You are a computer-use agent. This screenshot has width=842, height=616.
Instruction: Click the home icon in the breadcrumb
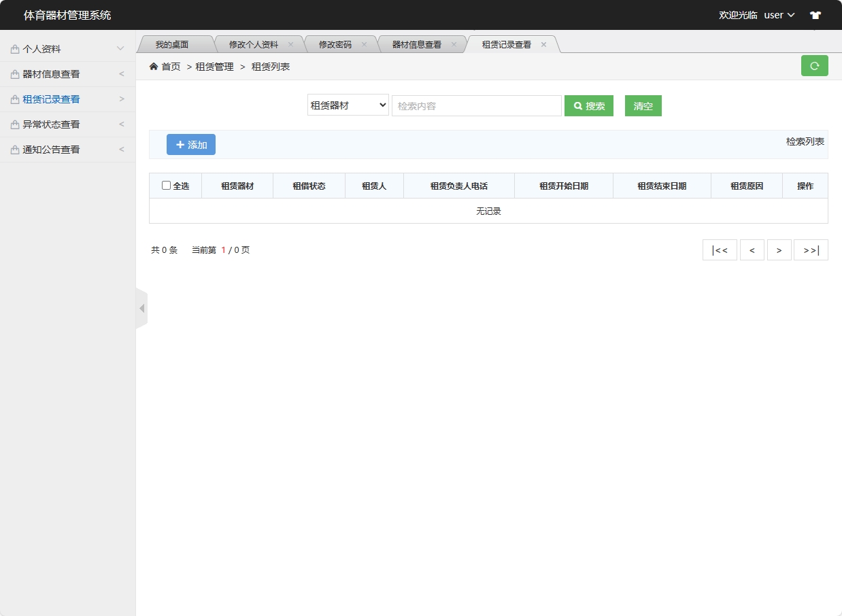154,66
